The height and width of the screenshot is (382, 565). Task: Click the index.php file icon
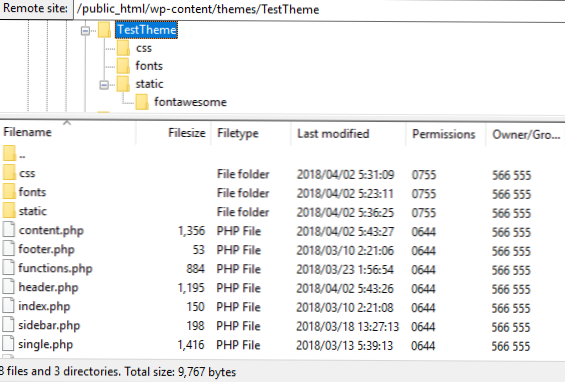[9, 306]
